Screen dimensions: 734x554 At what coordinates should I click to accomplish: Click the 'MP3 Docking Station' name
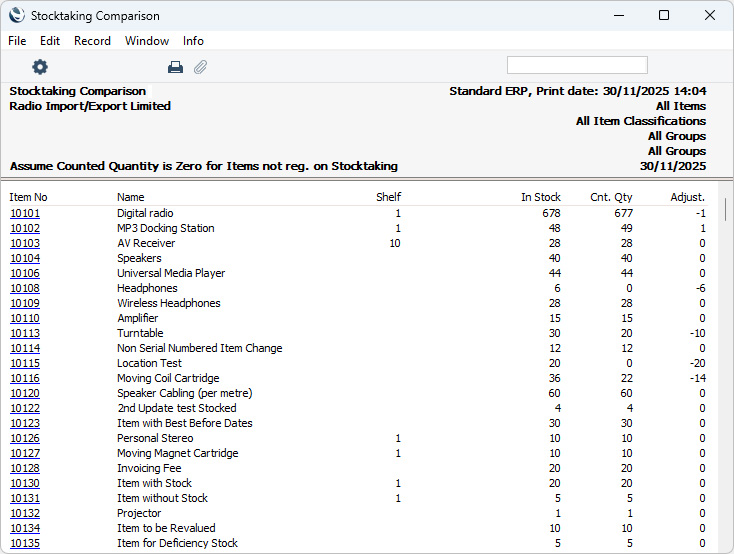point(166,228)
